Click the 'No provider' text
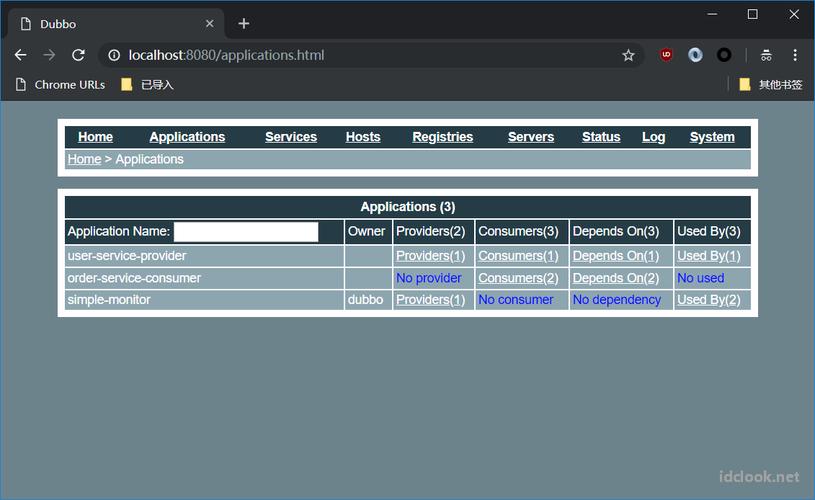 [x=428, y=278]
